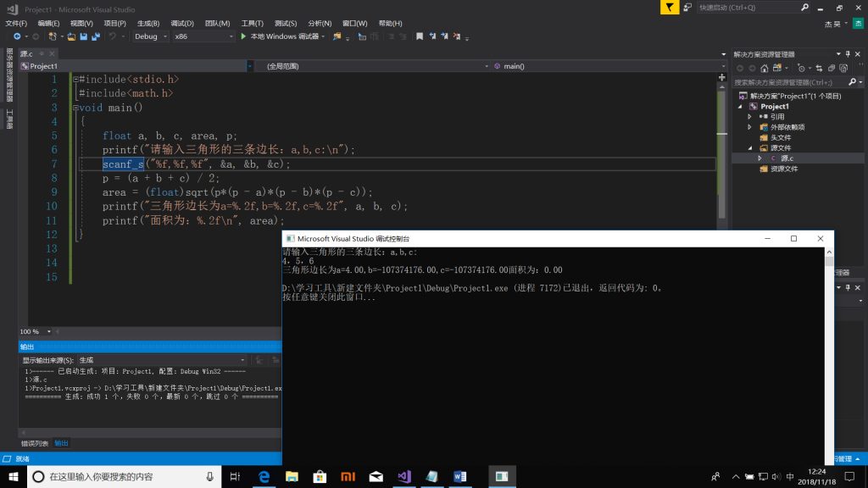The height and width of the screenshot is (488, 868).
Task: Open the Word taskbar icon
Action: [460, 476]
